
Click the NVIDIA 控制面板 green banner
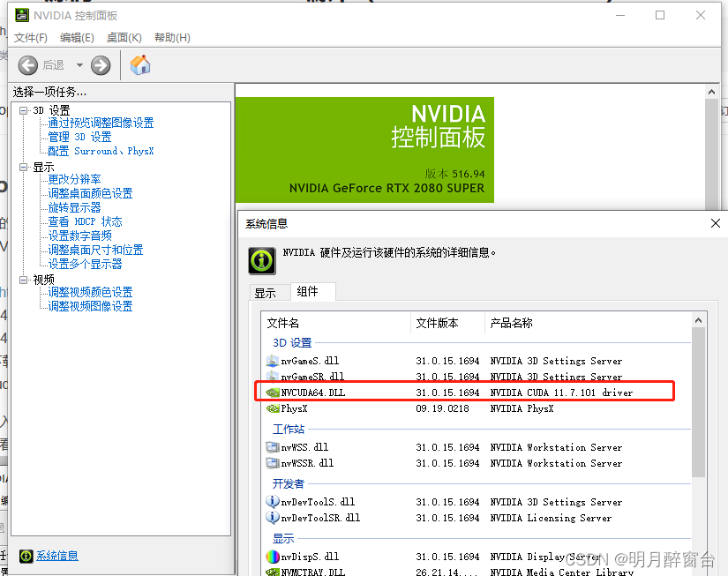(364, 150)
